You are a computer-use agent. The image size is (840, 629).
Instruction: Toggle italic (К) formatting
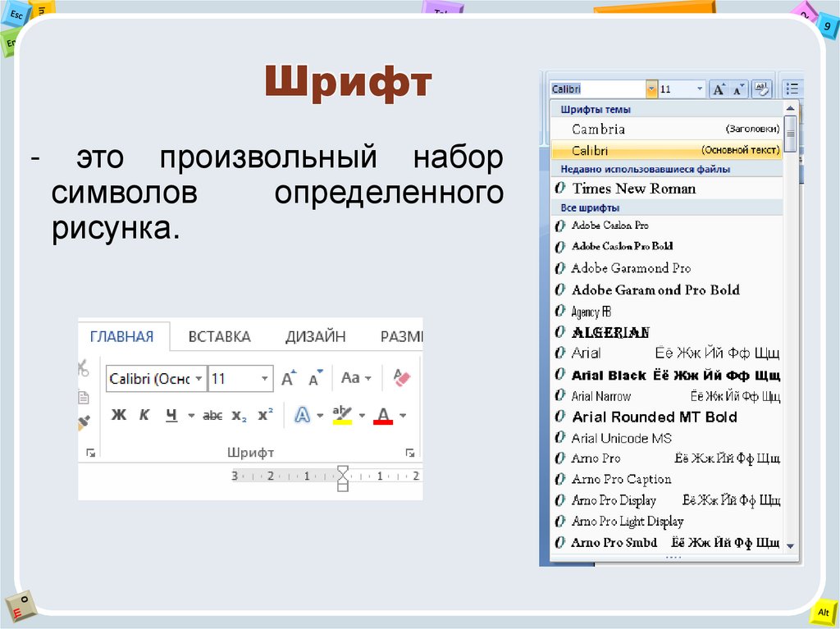(144, 415)
